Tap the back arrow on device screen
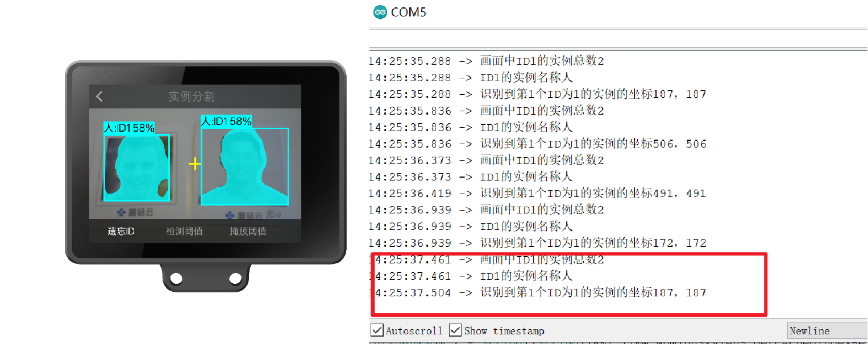This screenshot has width=868, height=344. pos(100,96)
